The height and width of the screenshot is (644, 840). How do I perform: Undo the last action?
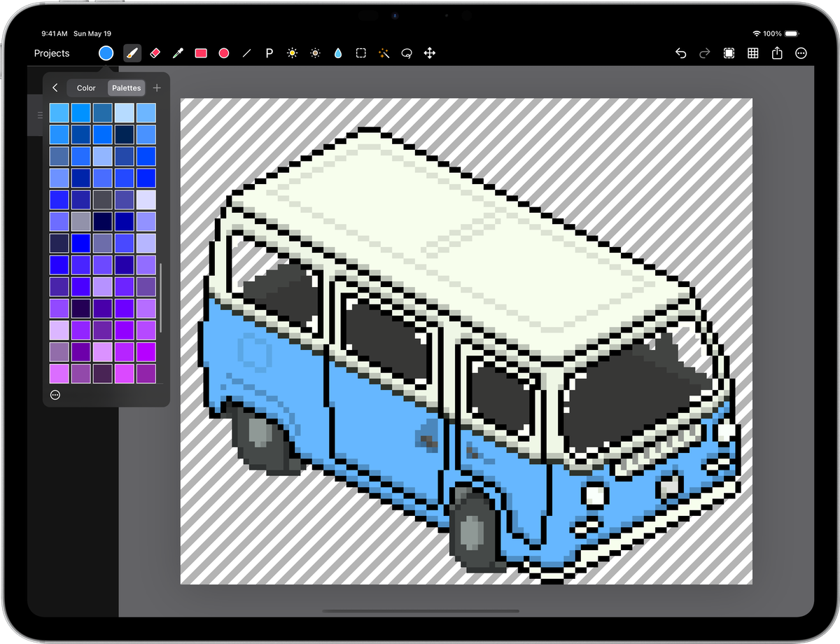click(680, 53)
